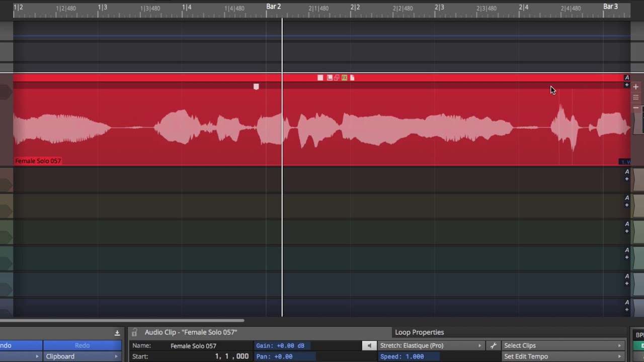644x362 pixels.
Task: Expand the arrow menu left of Clipboard
Action: pyautogui.click(x=21, y=356)
